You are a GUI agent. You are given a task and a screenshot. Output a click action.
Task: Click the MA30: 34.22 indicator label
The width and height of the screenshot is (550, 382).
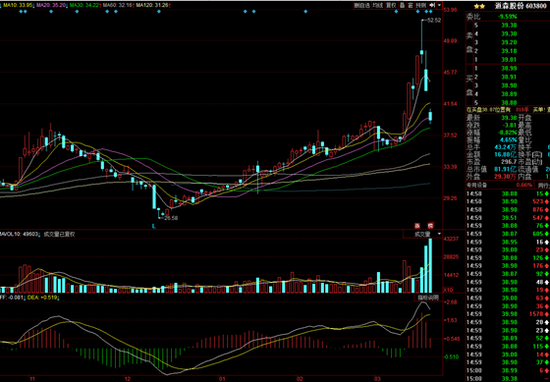84,6
